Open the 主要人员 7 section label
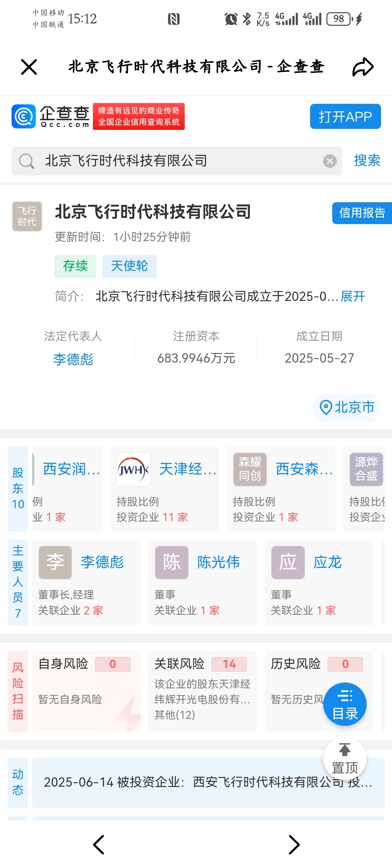Viewport: 392px width, 868px height. click(18, 582)
